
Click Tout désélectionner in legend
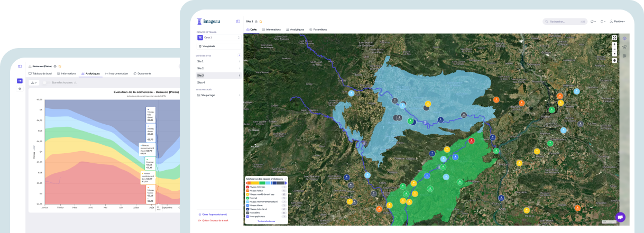[266, 221]
